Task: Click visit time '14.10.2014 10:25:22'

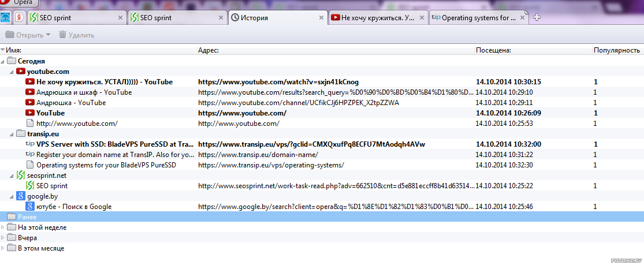Action: point(504,186)
